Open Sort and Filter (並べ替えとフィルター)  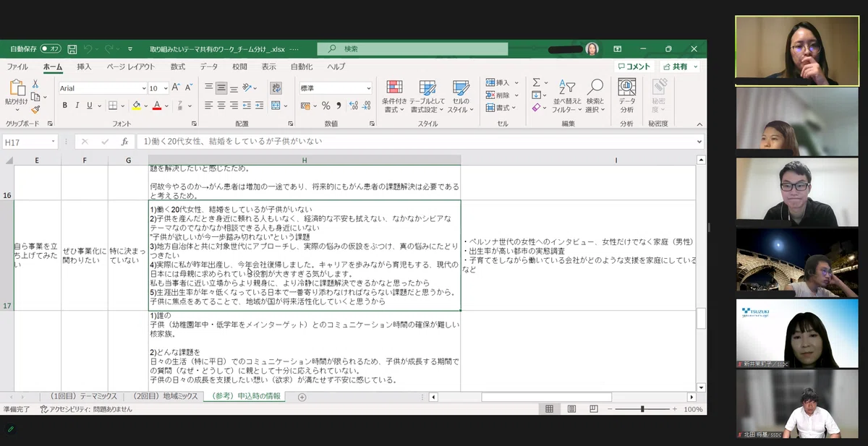[x=567, y=96]
